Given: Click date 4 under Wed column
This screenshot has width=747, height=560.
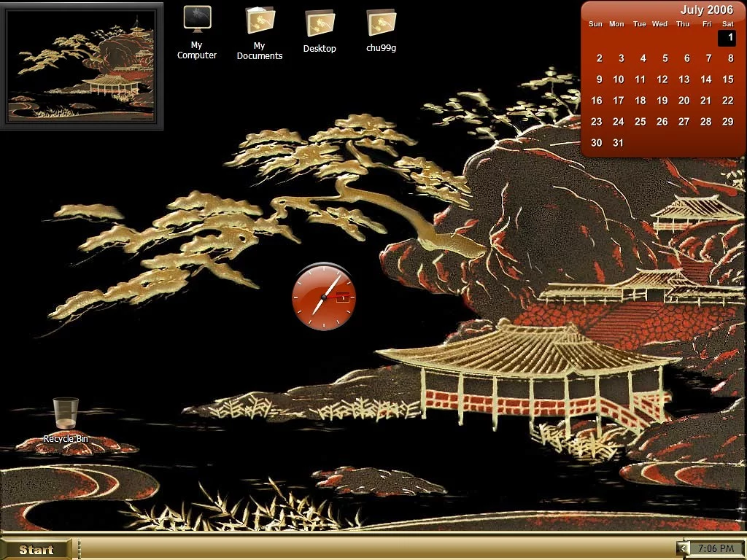Looking at the screenshot, I should [x=643, y=58].
